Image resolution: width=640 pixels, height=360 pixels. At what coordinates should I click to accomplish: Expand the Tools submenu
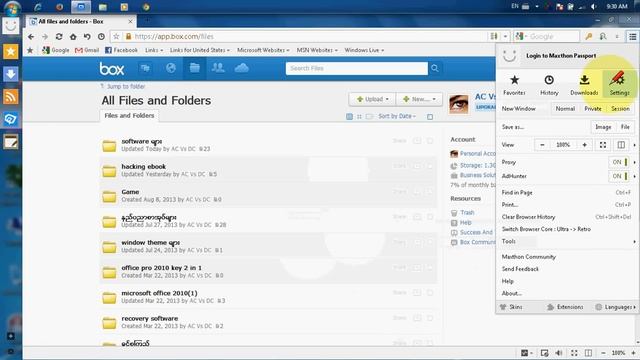pyautogui.click(x=567, y=242)
